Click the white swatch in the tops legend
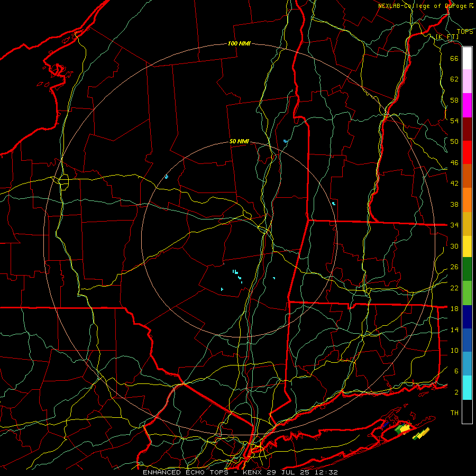The width and height of the screenshot is (476, 476). click(x=467, y=58)
